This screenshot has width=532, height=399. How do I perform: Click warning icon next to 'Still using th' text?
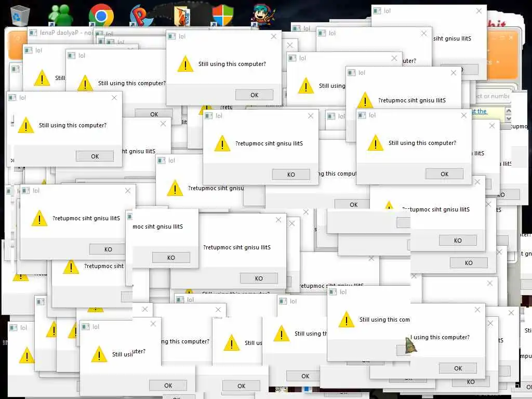281,333
